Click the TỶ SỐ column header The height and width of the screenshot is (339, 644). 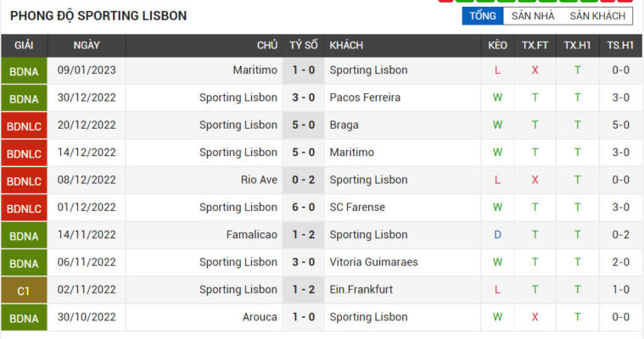(304, 46)
